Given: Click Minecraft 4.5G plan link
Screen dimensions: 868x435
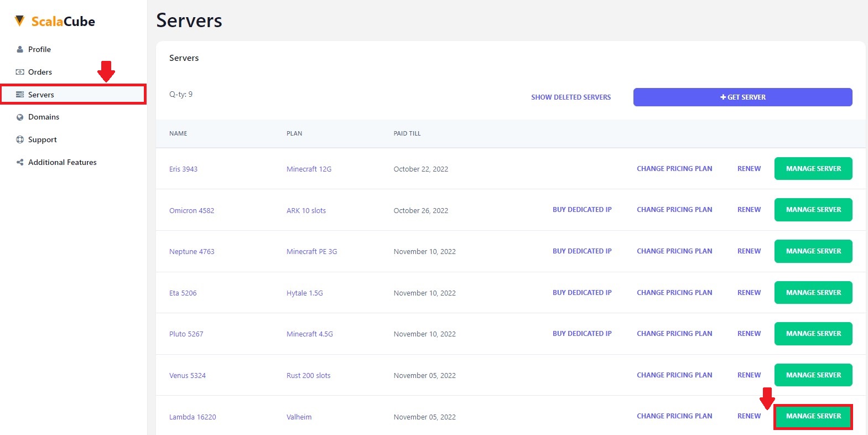Looking at the screenshot, I should tap(310, 334).
